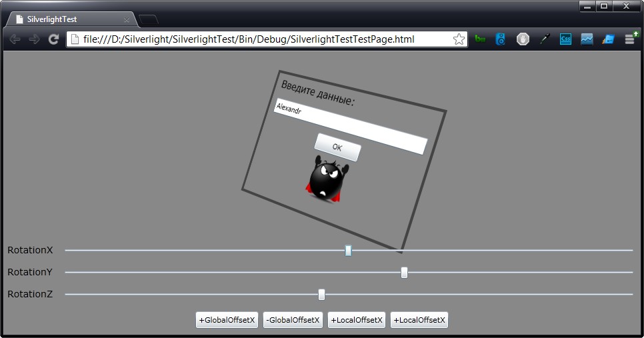Focus the address bar URL field
Screen dimensions: 644x338
(267, 39)
